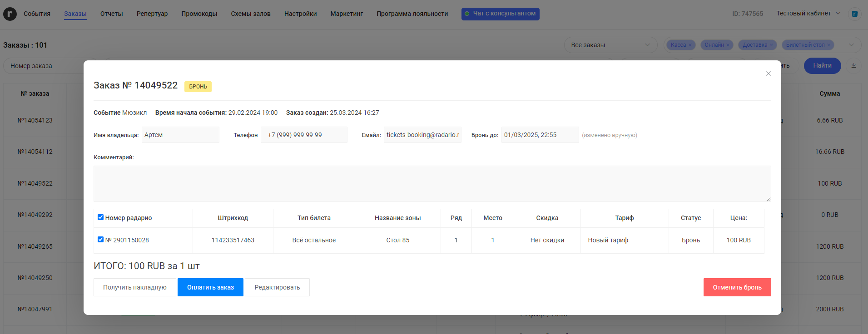Click order row №14049250

point(35,278)
